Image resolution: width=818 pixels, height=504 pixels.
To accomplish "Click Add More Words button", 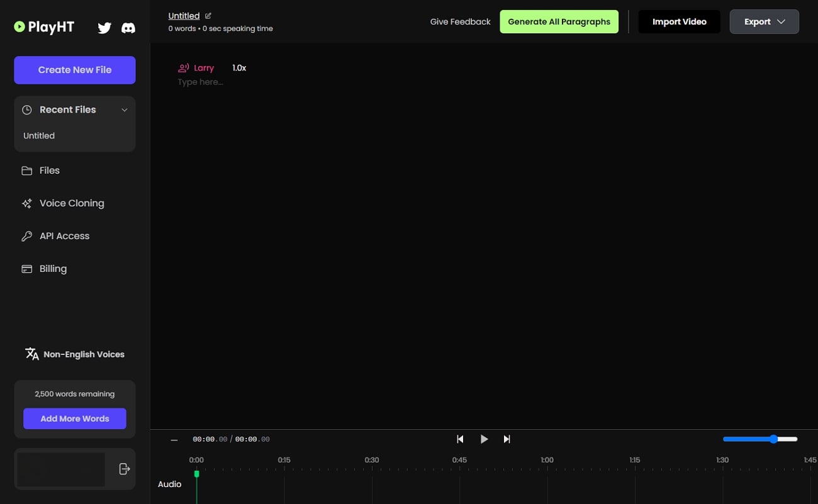I will (75, 418).
